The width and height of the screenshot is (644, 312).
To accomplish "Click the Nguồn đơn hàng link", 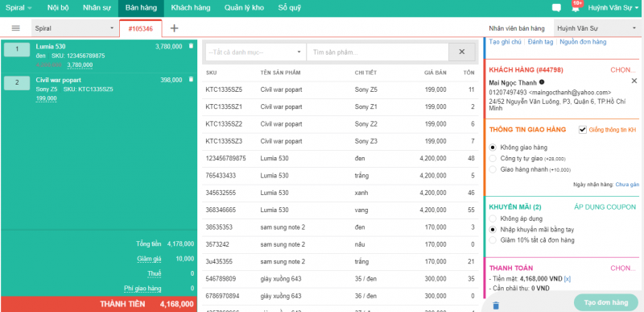I will coord(583,42).
